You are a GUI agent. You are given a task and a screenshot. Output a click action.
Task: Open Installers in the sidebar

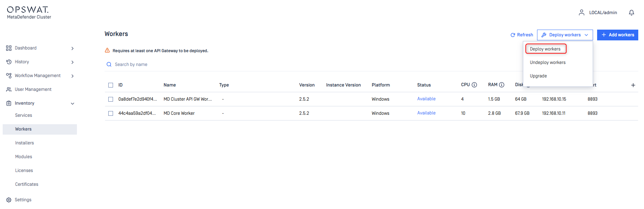25,143
